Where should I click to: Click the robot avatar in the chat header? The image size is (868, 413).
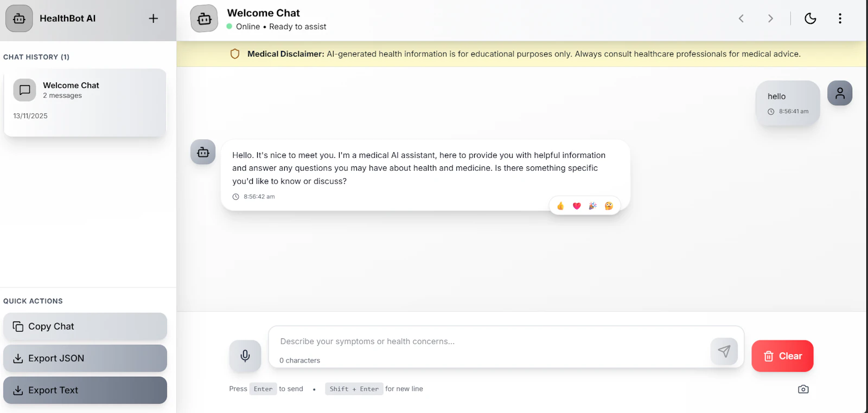204,18
